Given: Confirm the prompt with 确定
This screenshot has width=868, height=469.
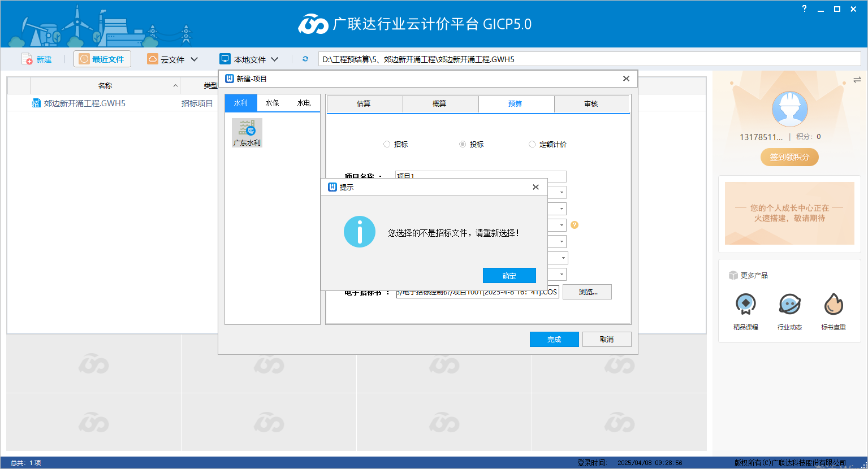Looking at the screenshot, I should (509, 276).
